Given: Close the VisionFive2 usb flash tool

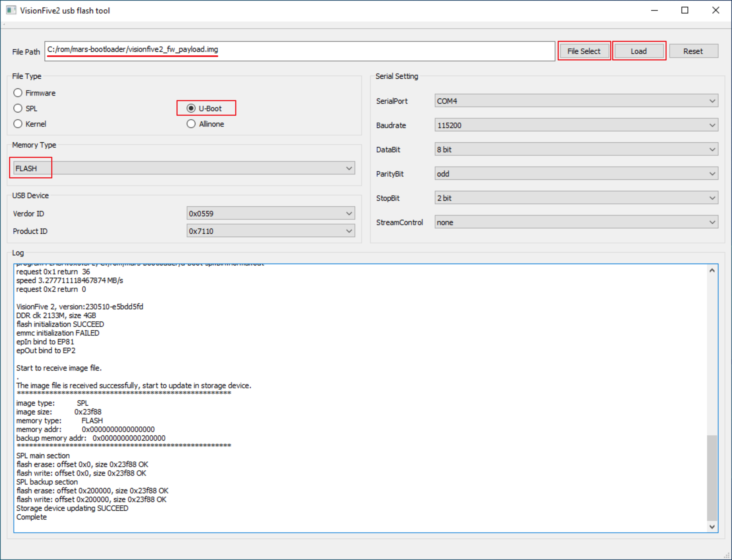Looking at the screenshot, I should pyautogui.click(x=715, y=10).
